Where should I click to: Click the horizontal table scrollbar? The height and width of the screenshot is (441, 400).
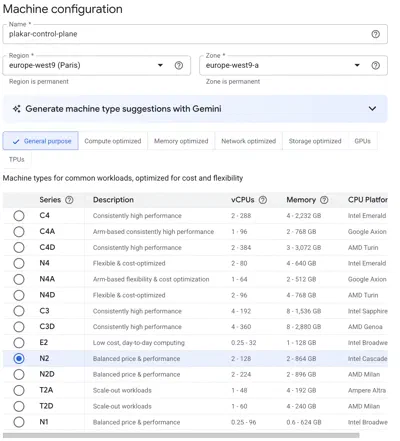(181, 435)
